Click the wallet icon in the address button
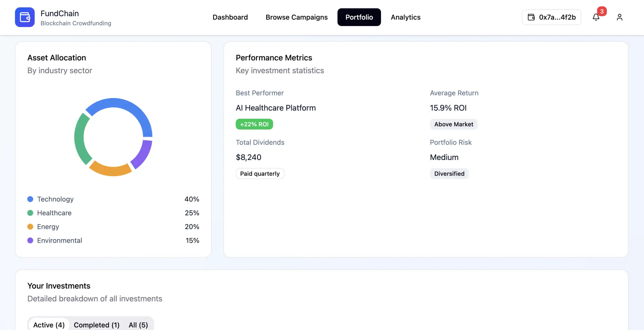 (531, 17)
